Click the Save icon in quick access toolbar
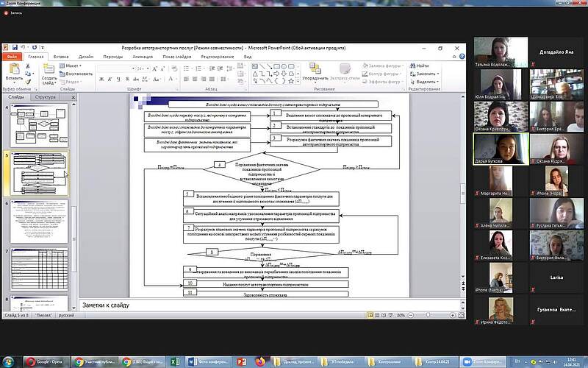The height and width of the screenshot is (368, 588). click(15, 47)
